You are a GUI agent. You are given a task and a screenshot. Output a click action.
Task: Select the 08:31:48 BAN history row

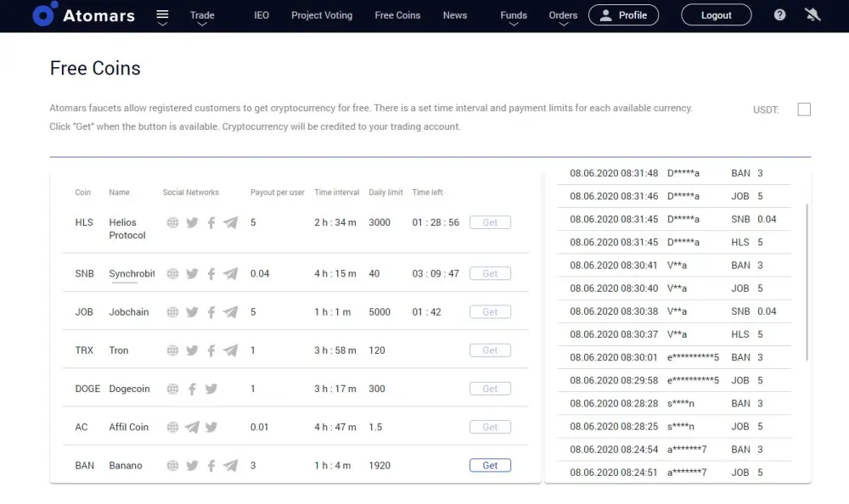673,173
